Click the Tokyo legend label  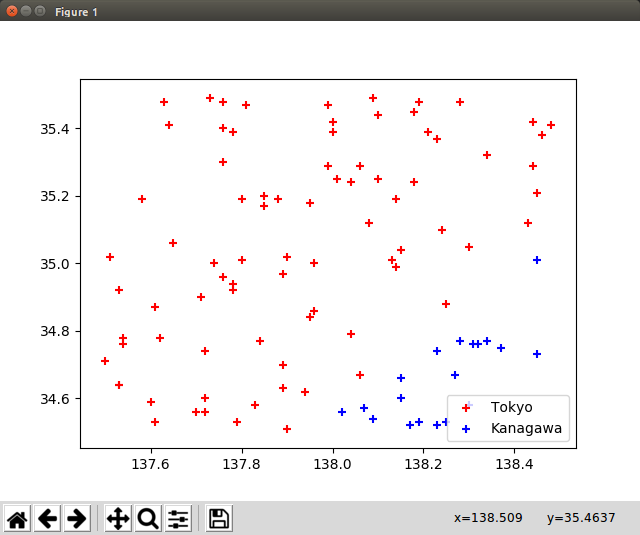511,407
